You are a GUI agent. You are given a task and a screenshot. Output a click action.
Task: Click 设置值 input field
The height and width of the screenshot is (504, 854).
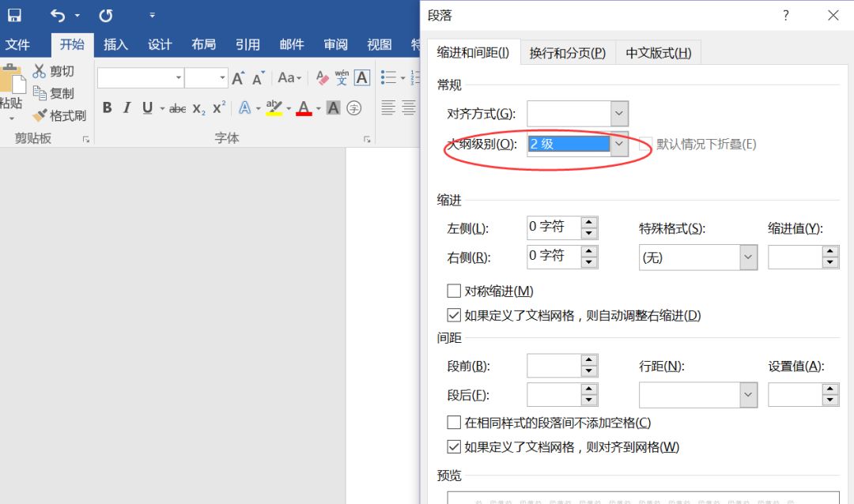point(795,395)
